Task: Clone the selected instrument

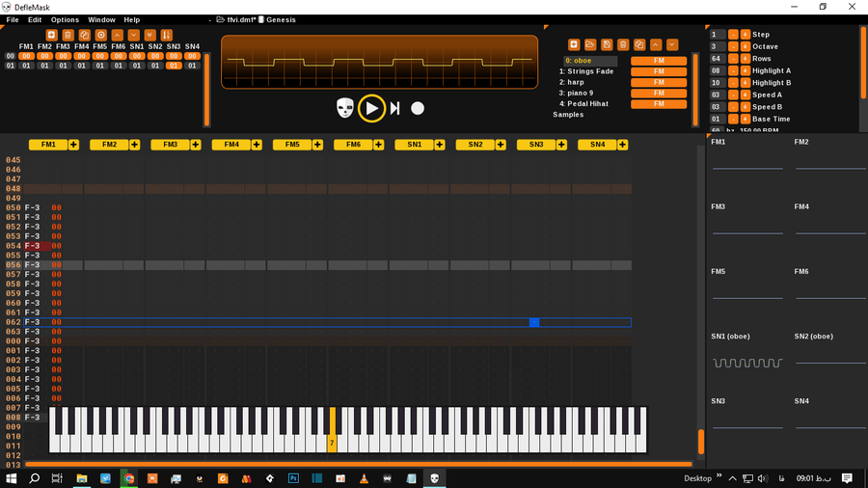Action: tap(639, 44)
